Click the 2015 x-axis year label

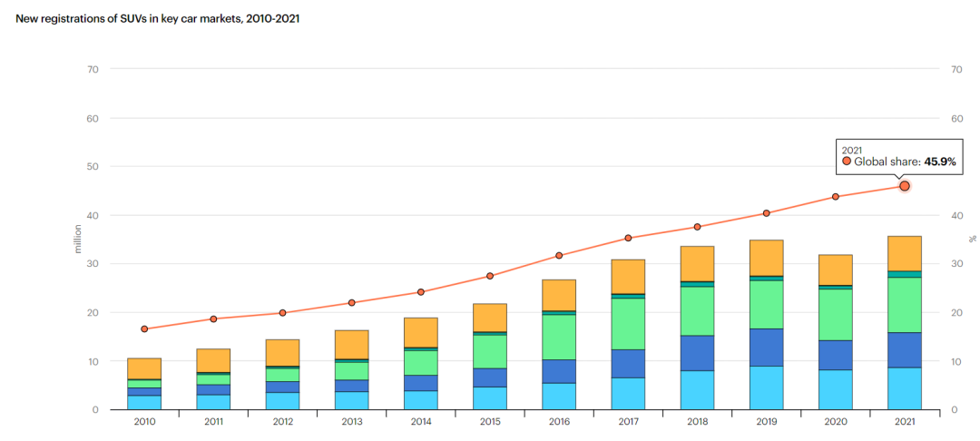pyautogui.click(x=489, y=423)
